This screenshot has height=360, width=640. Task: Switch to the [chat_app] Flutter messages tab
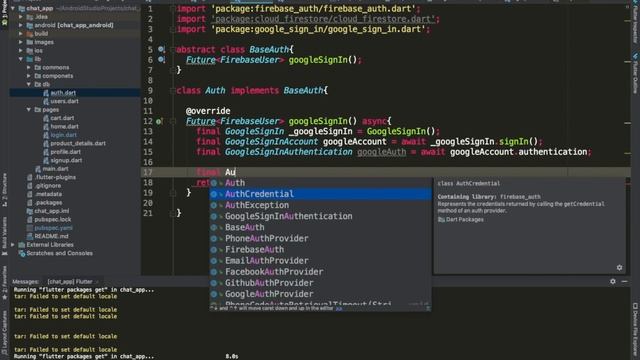[x=70, y=282]
